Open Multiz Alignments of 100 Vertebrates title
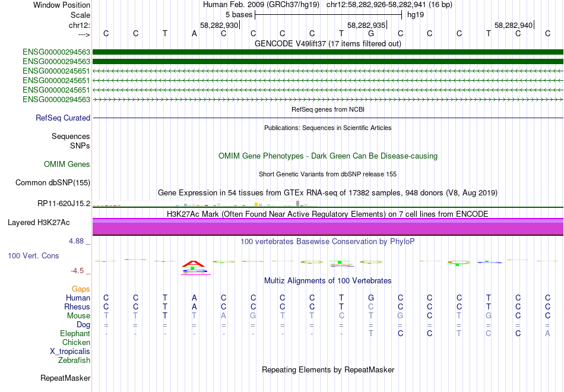Image resolution: width=564 pixels, height=392 pixels. click(328, 281)
